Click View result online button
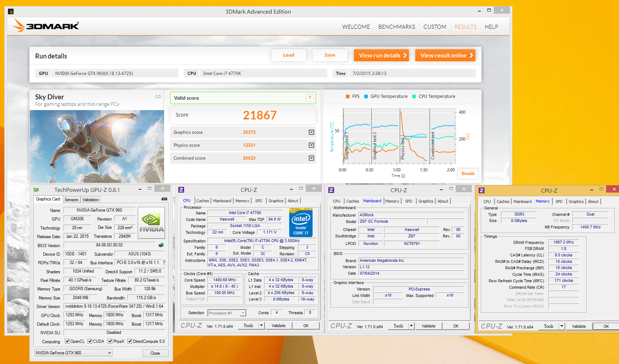 click(445, 55)
